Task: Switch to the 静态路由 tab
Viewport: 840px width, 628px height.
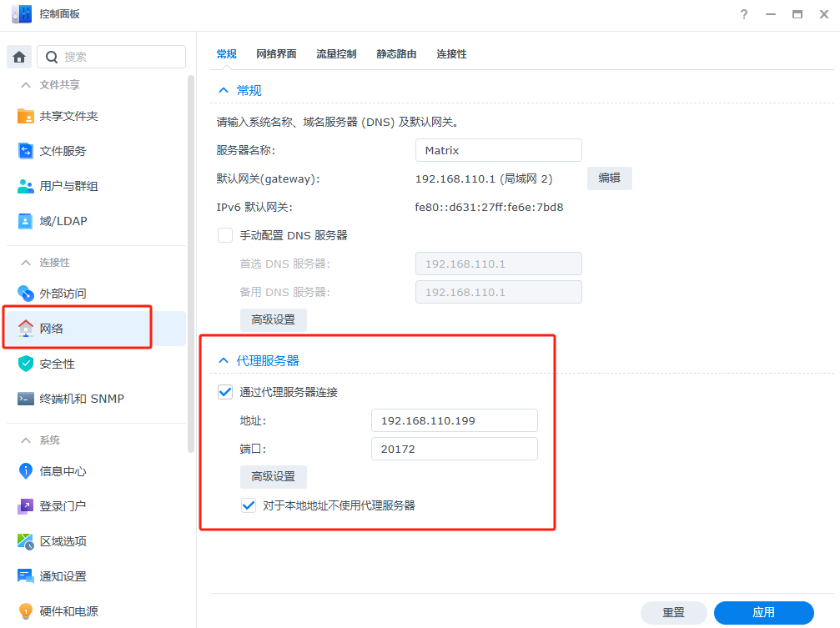Action: (x=396, y=54)
